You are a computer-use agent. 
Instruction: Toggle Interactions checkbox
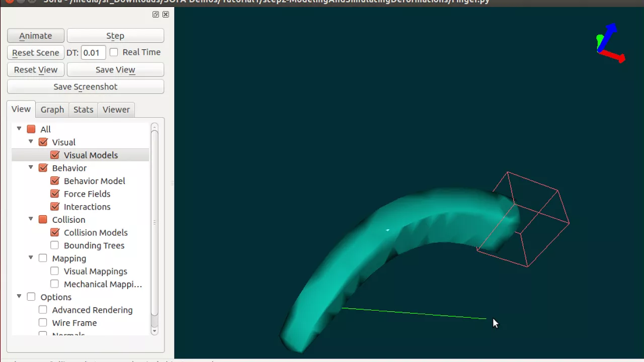(x=55, y=207)
